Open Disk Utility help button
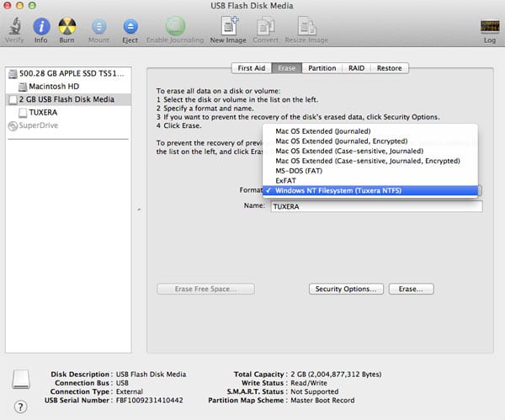 point(20,407)
